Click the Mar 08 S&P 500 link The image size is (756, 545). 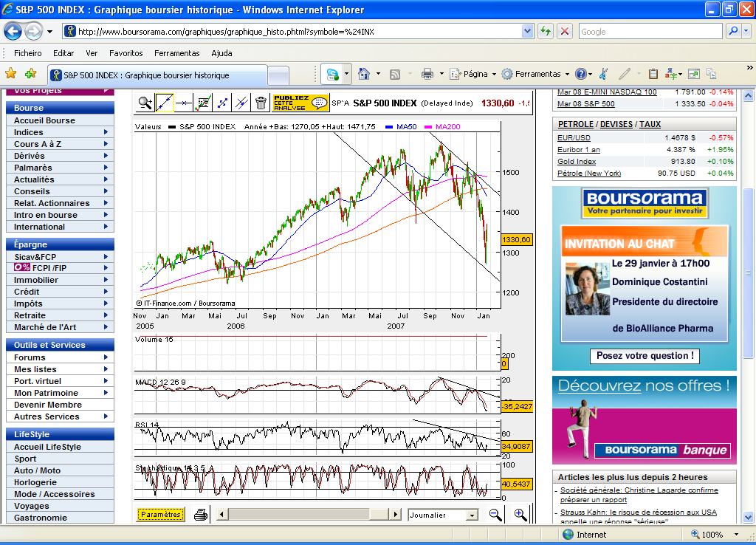pyautogui.click(x=585, y=103)
